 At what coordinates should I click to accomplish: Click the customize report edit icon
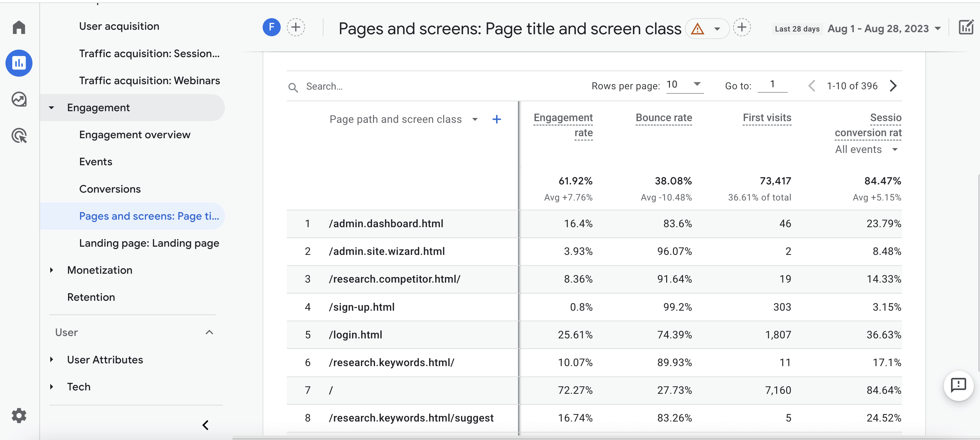pyautogui.click(x=966, y=27)
